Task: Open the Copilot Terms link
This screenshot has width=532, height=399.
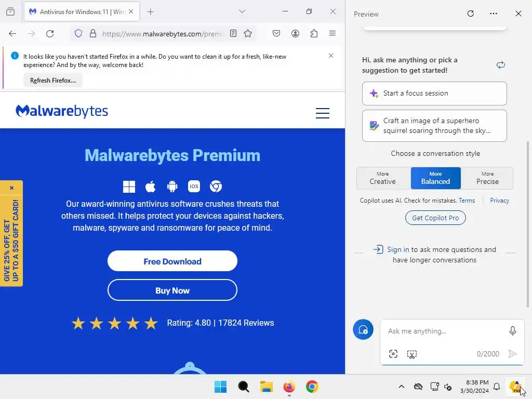Action: coord(467,201)
